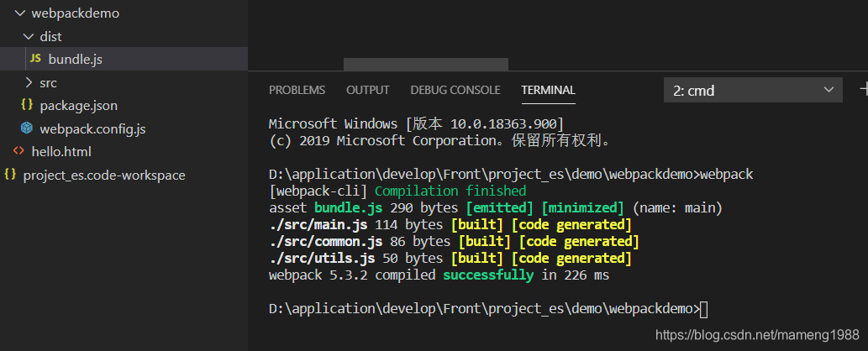Click 'bundle.js' in asset output line
Screen dimensions: 868x351
pyautogui.click(x=348, y=208)
